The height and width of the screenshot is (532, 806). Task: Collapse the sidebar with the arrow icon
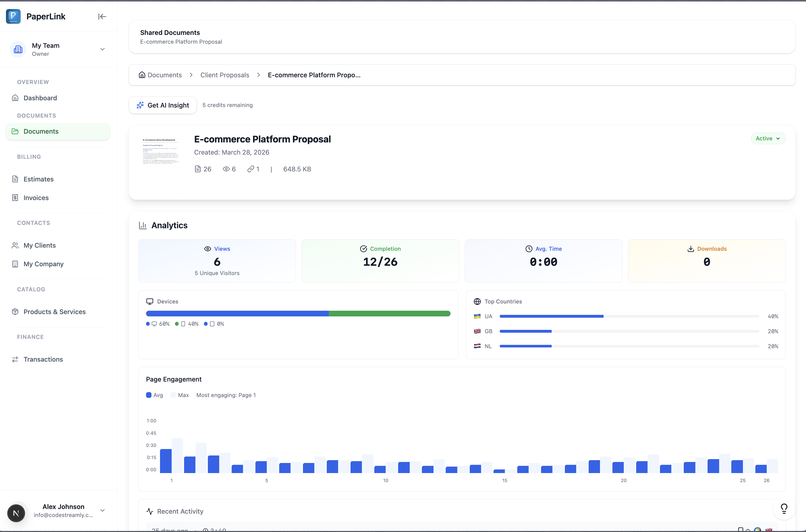(x=102, y=17)
